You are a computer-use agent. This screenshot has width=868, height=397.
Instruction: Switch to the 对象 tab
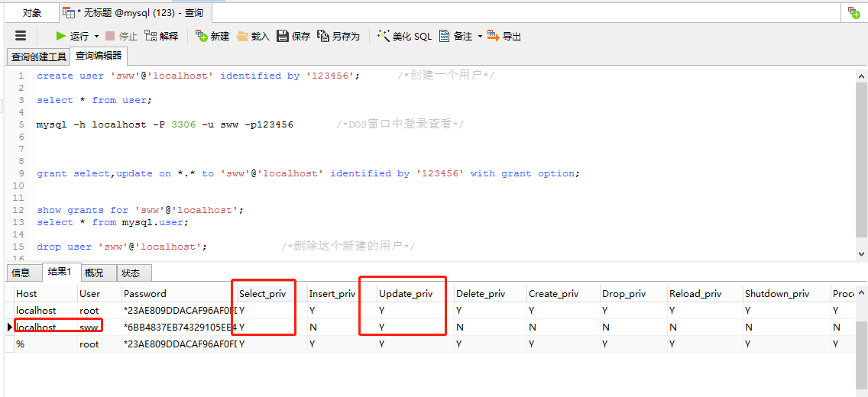(x=31, y=12)
